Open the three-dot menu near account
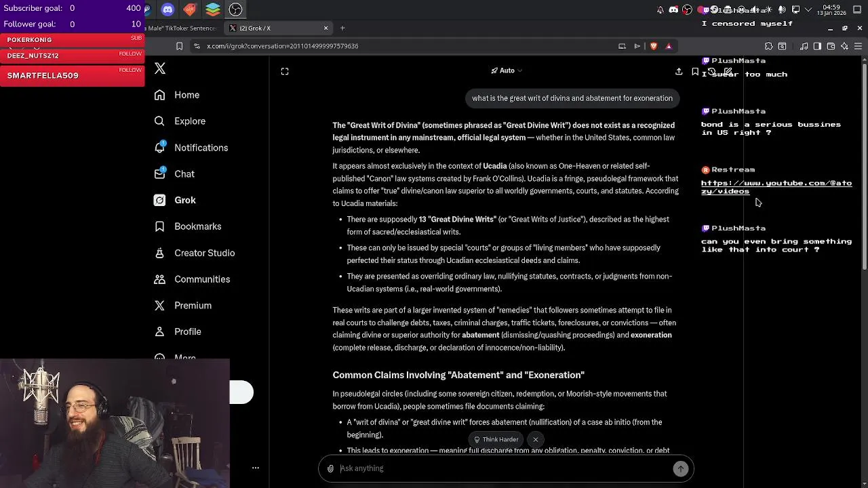The height and width of the screenshot is (488, 868). [x=256, y=468]
